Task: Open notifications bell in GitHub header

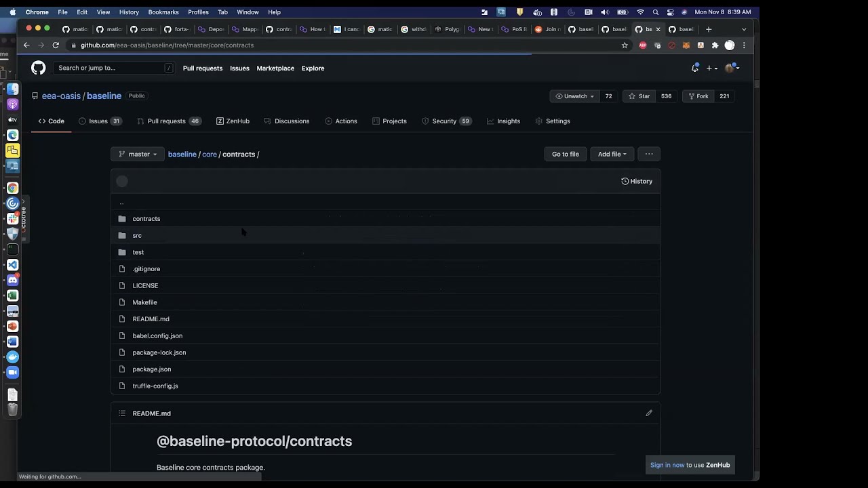Action: [695, 68]
